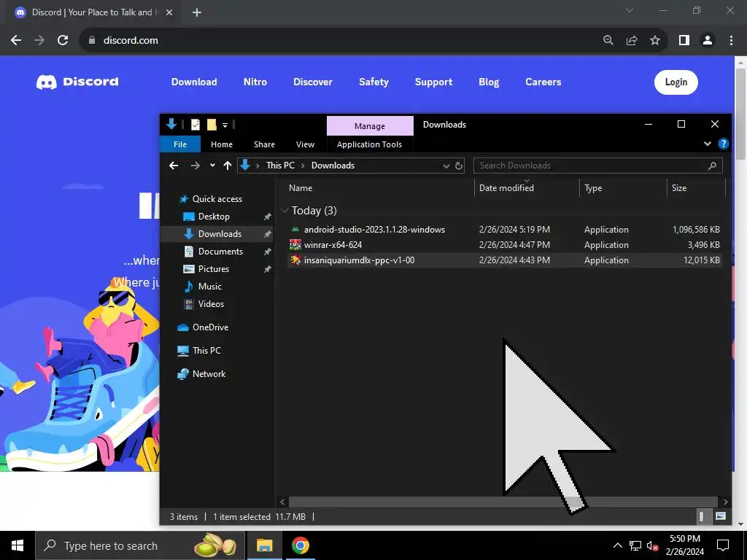
Task: Click the share page icon in Chrome
Action: (x=632, y=41)
